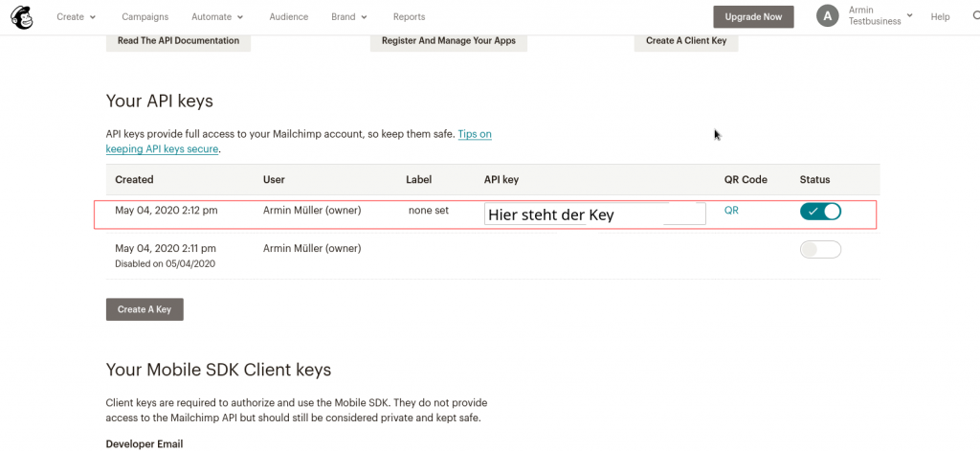Click the Create A Key button
The height and width of the screenshot is (452, 980).
(x=145, y=309)
